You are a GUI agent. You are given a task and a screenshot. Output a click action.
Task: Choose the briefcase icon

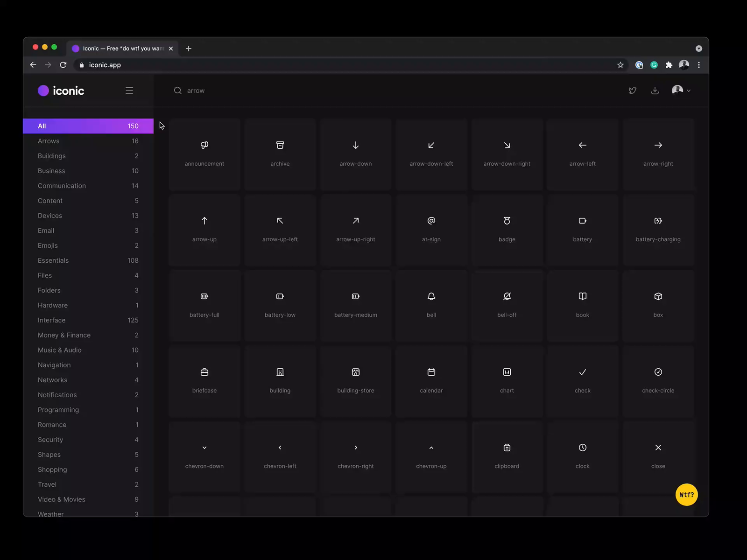tap(204, 372)
